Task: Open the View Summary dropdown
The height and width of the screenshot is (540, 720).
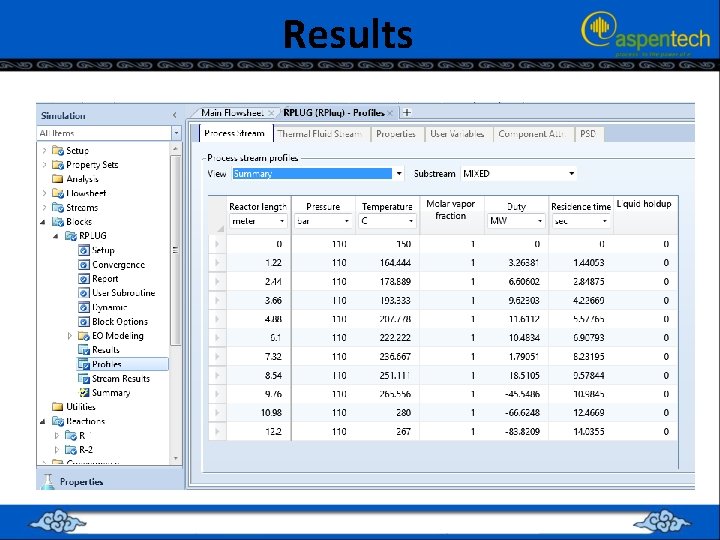Action: click(399, 174)
